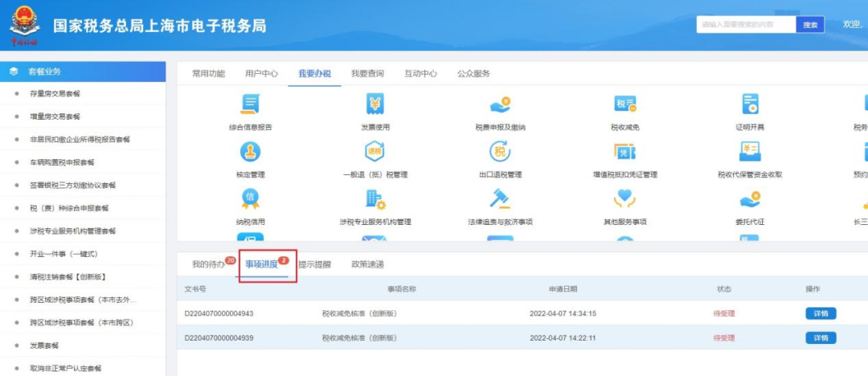868x376 pixels.
Task: Open 存量房交易套餐 in sidebar
Action: click(x=55, y=94)
